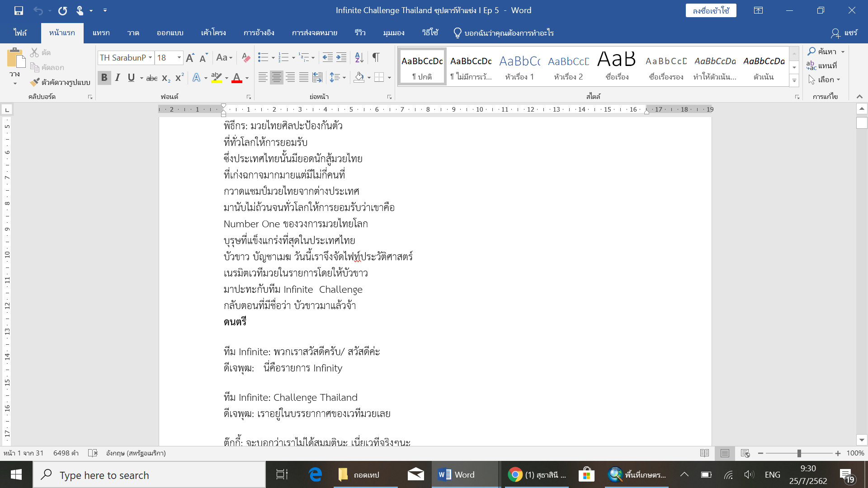The image size is (868, 488).
Task: Show paragraph marks with the pilcrow icon
Action: [376, 57]
